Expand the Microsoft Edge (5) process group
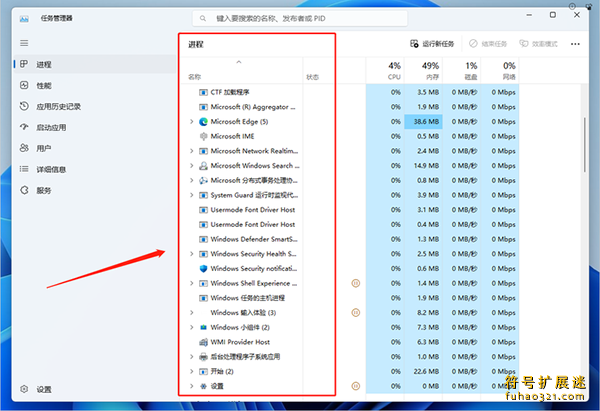 (192, 122)
